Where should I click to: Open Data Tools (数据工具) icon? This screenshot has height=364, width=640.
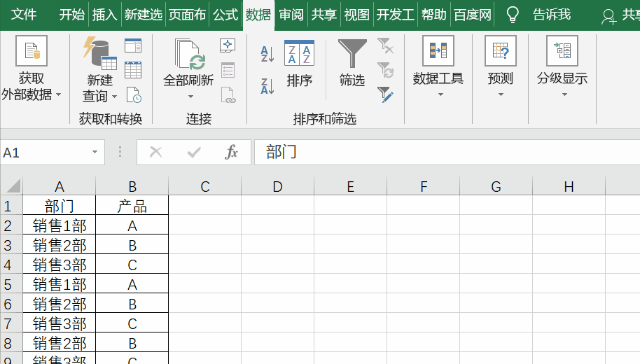click(438, 50)
